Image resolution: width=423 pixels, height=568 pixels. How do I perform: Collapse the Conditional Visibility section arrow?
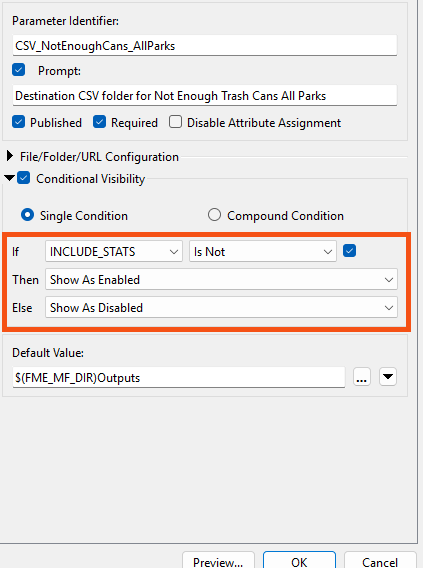click(x=9, y=178)
